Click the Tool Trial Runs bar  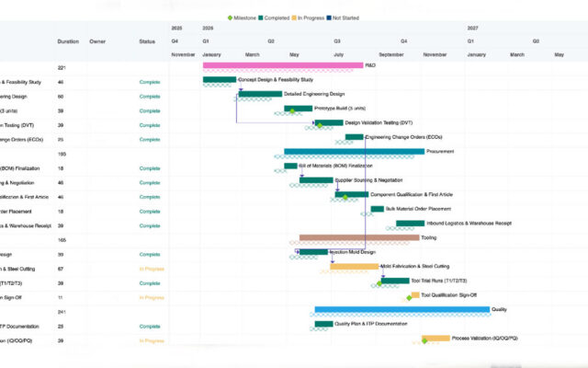(395, 281)
